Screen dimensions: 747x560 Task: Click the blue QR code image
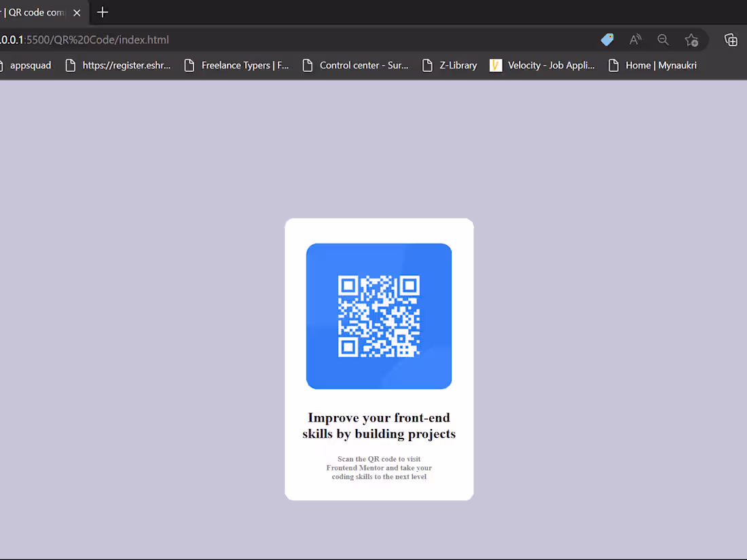point(379,316)
